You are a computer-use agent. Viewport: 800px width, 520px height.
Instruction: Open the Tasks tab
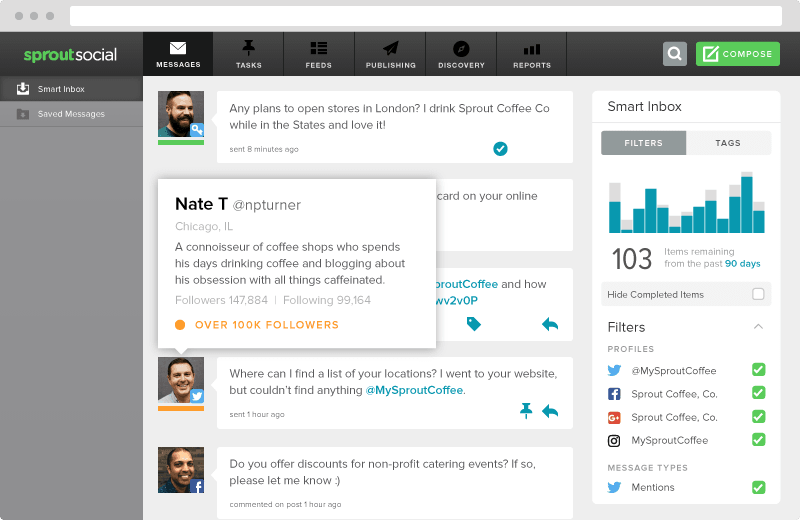tap(248, 54)
